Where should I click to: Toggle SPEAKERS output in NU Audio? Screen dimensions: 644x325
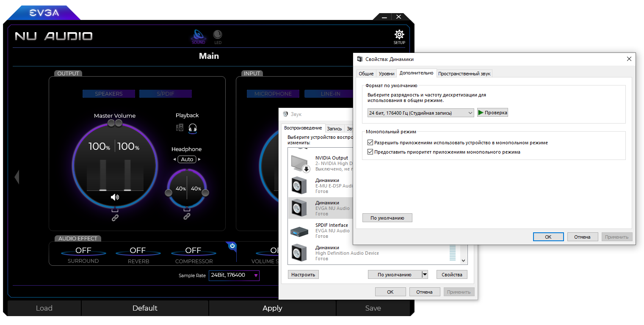(x=109, y=94)
